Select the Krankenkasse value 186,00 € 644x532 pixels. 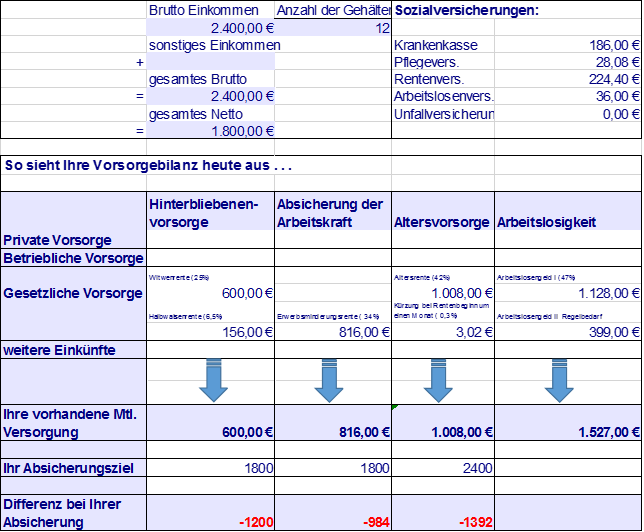[614, 45]
